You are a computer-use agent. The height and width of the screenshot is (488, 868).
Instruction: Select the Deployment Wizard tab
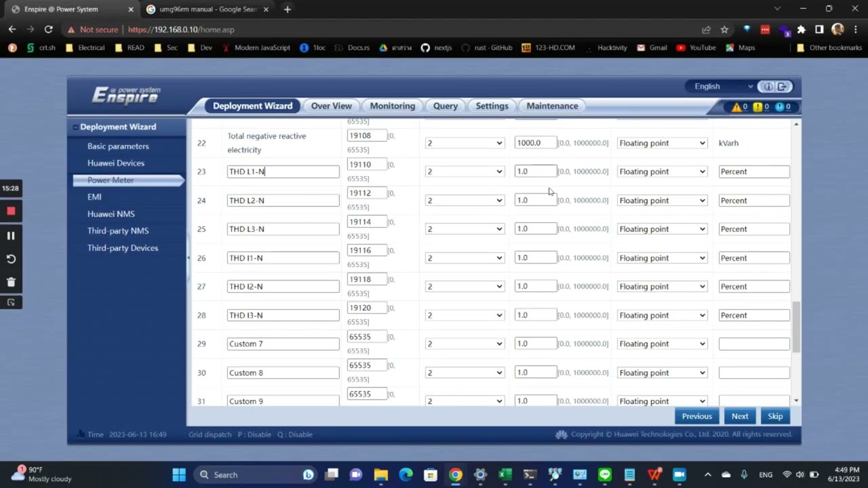[x=252, y=106]
